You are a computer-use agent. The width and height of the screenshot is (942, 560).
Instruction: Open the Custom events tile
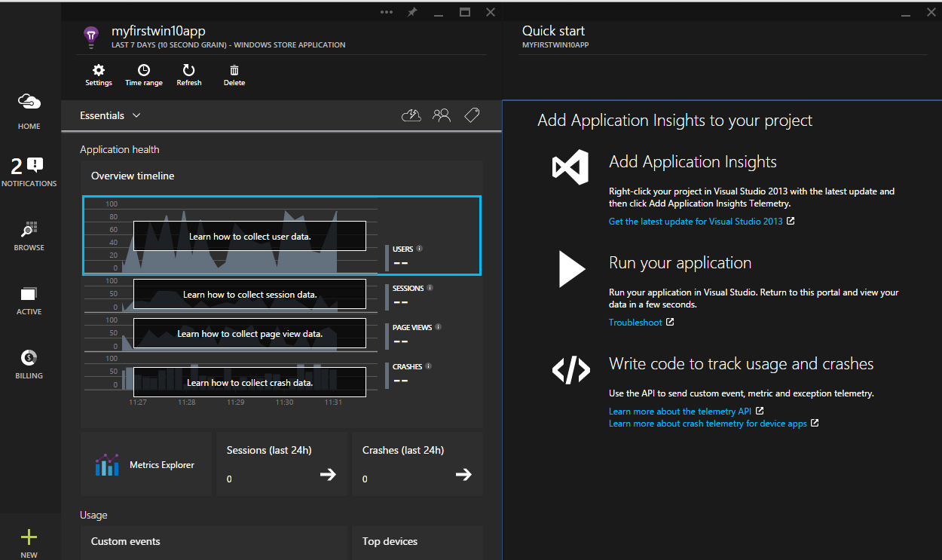click(x=214, y=543)
